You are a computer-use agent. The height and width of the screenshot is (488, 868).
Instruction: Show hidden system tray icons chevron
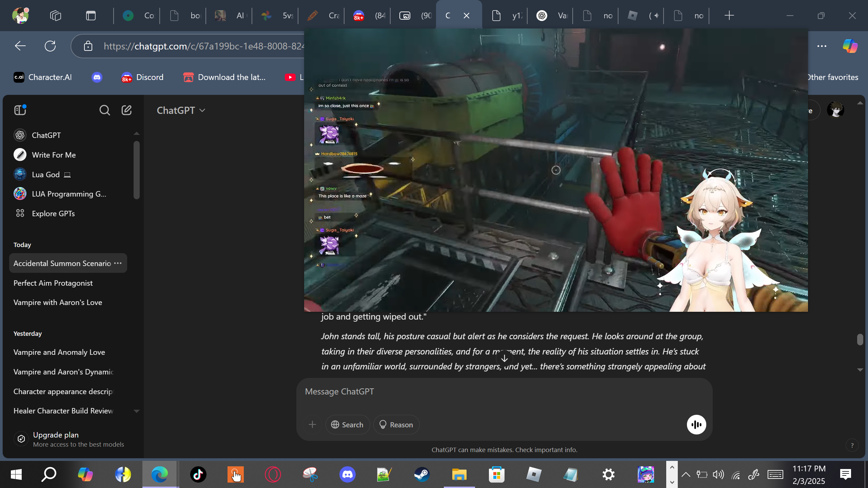686,474
